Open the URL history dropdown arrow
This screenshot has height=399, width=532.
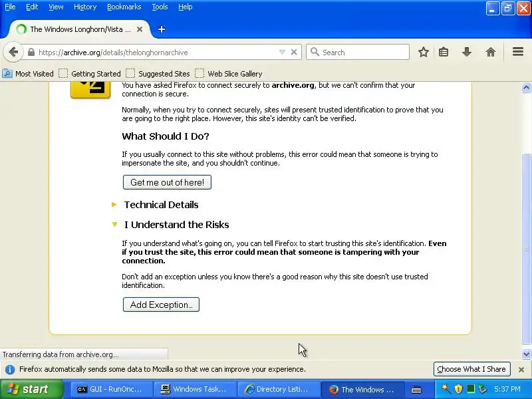pos(282,53)
